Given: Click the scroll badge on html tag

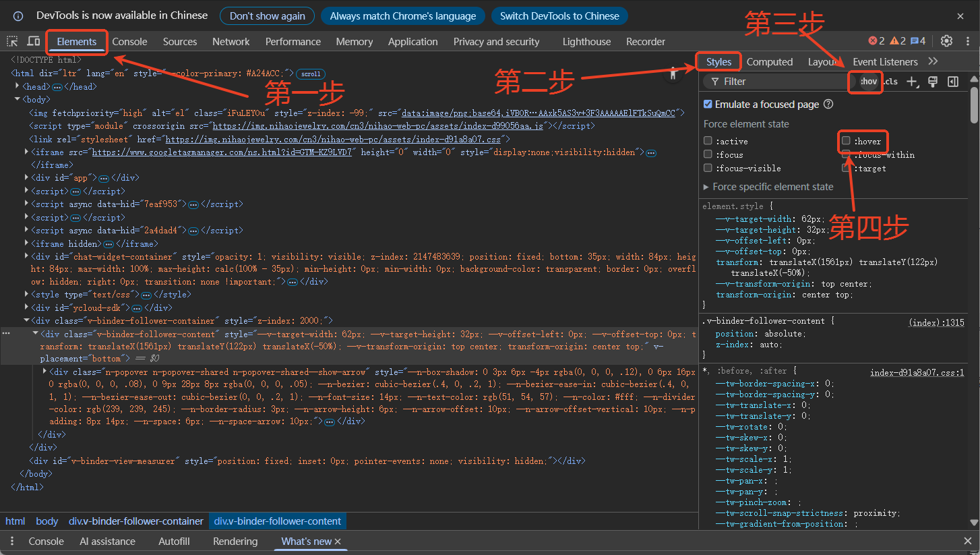Looking at the screenshot, I should pyautogui.click(x=311, y=74).
